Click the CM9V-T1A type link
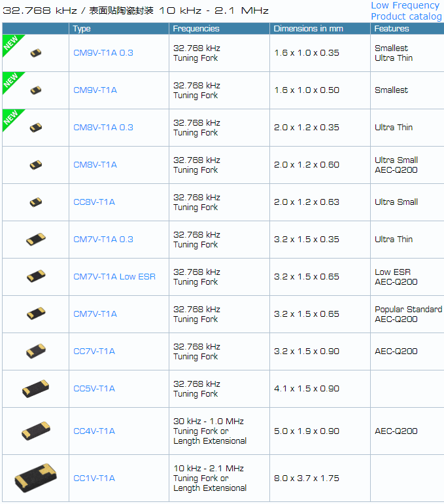The image size is (444, 504). (x=95, y=90)
